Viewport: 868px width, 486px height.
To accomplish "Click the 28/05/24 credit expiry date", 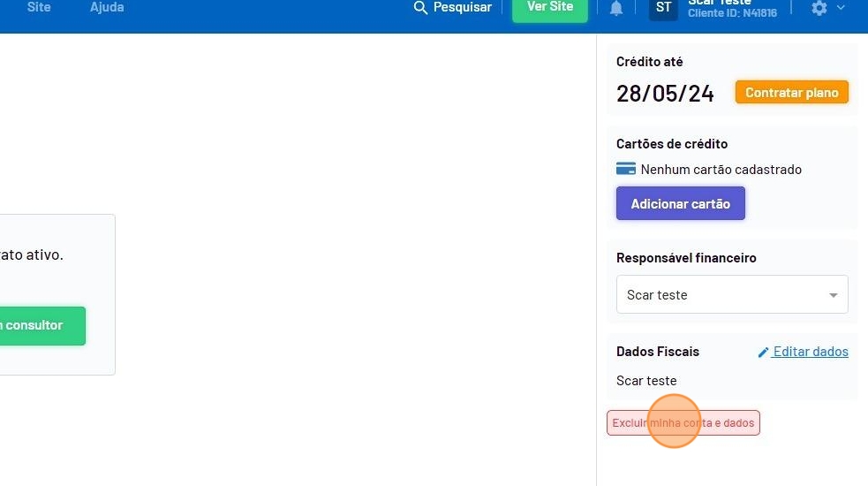I will coord(665,94).
